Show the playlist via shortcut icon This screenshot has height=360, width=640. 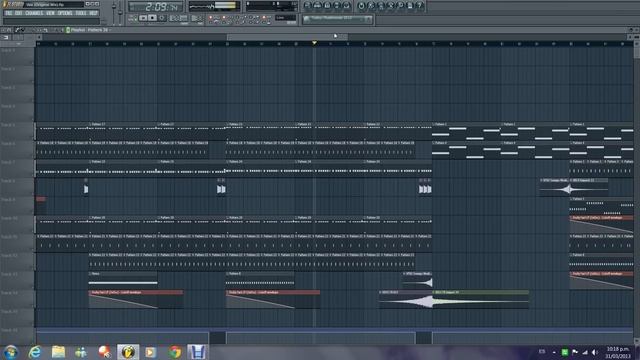point(307,6)
